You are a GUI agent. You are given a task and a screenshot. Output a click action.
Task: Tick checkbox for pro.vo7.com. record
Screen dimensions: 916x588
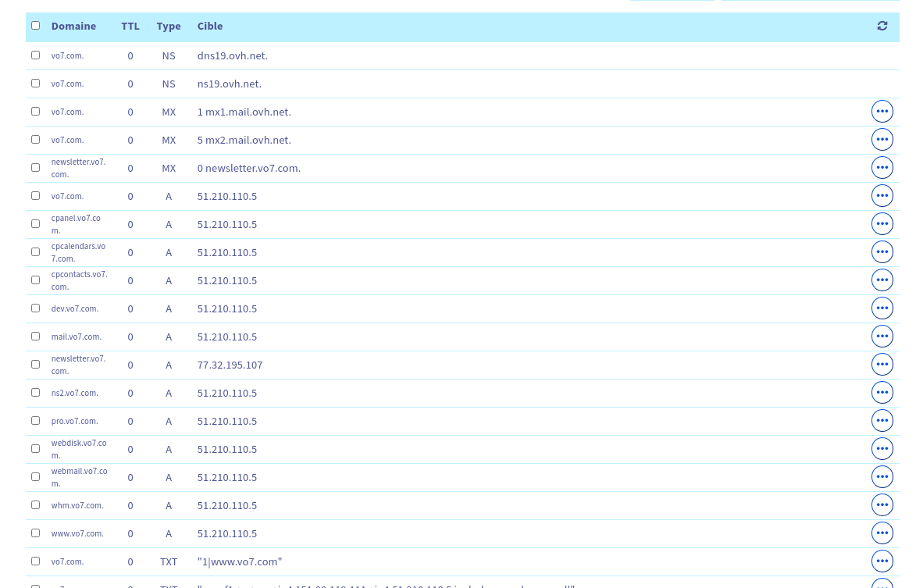point(35,421)
